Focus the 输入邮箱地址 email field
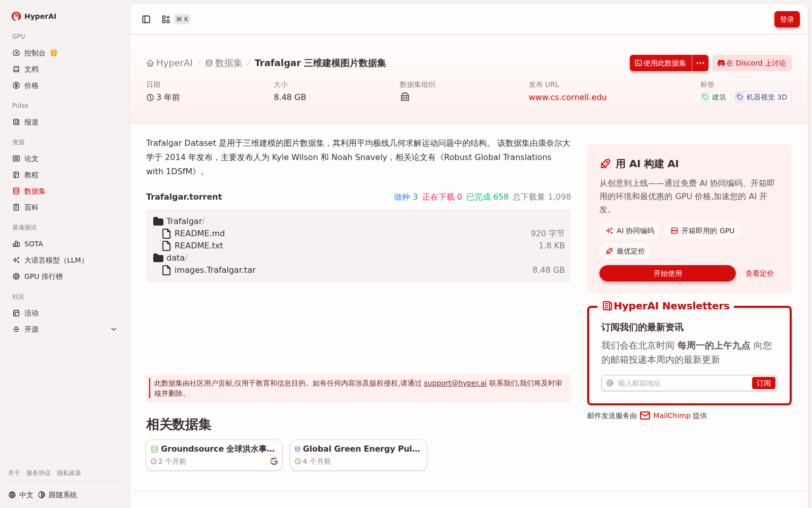 (683, 383)
